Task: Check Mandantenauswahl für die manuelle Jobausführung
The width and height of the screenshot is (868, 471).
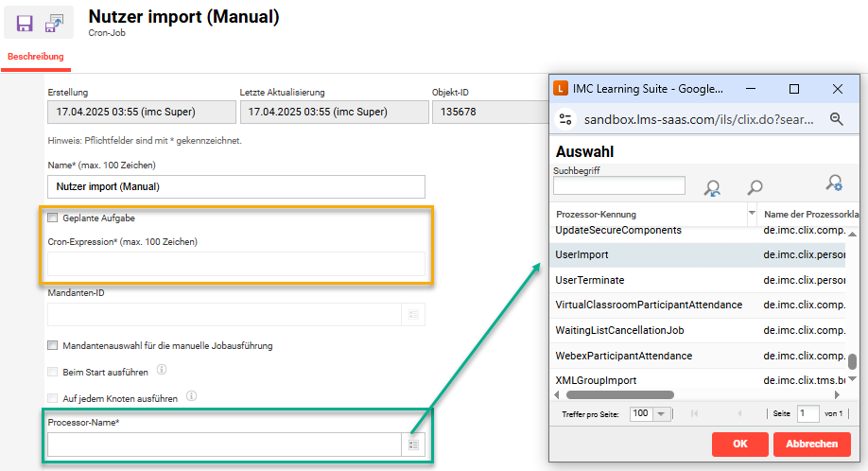Action: tap(53, 346)
